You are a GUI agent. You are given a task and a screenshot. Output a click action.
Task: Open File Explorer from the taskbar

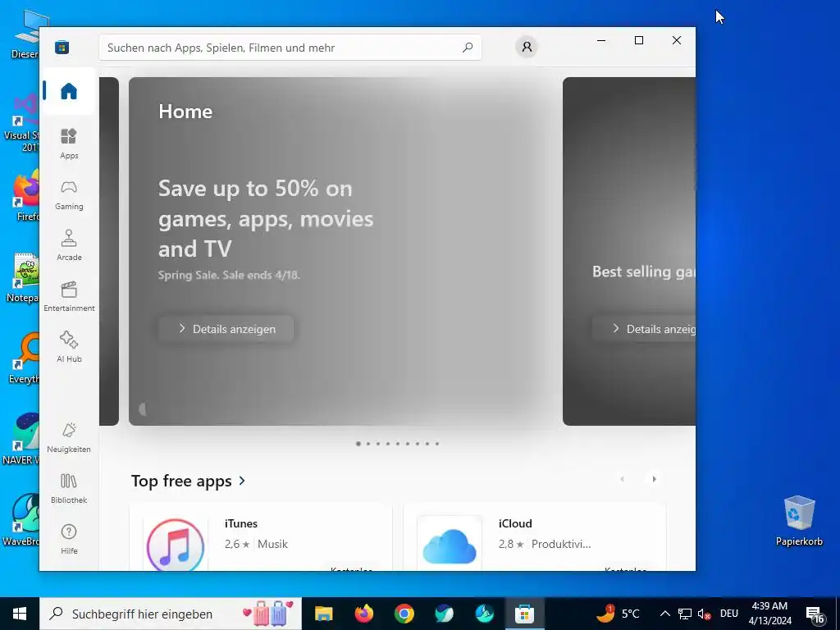click(323, 614)
